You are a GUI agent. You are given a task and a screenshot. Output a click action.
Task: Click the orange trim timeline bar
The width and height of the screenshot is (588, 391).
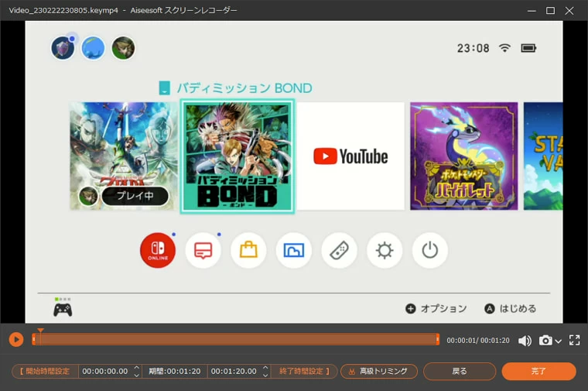pos(235,339)
